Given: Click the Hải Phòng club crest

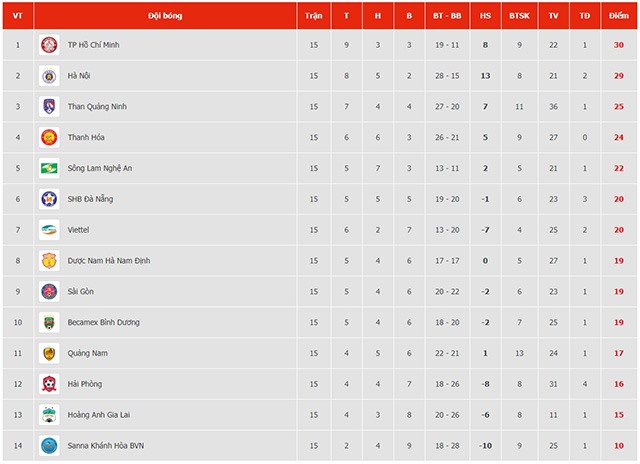Looking at the screenshot, I should 49,384.
